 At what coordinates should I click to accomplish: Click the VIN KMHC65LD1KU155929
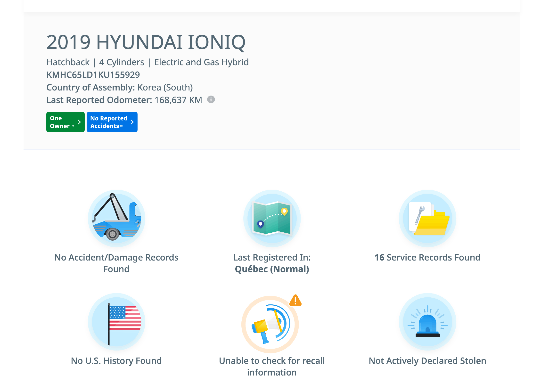tap(93, 75)
